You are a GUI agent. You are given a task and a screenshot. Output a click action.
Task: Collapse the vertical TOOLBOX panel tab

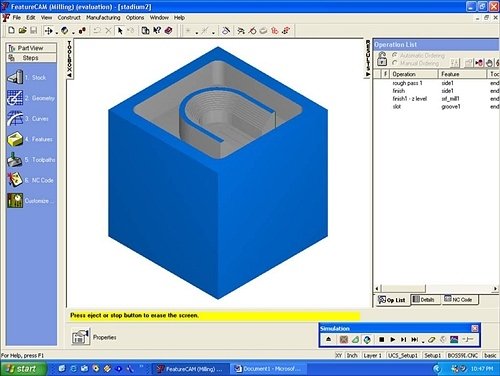[x=69, y=59]
